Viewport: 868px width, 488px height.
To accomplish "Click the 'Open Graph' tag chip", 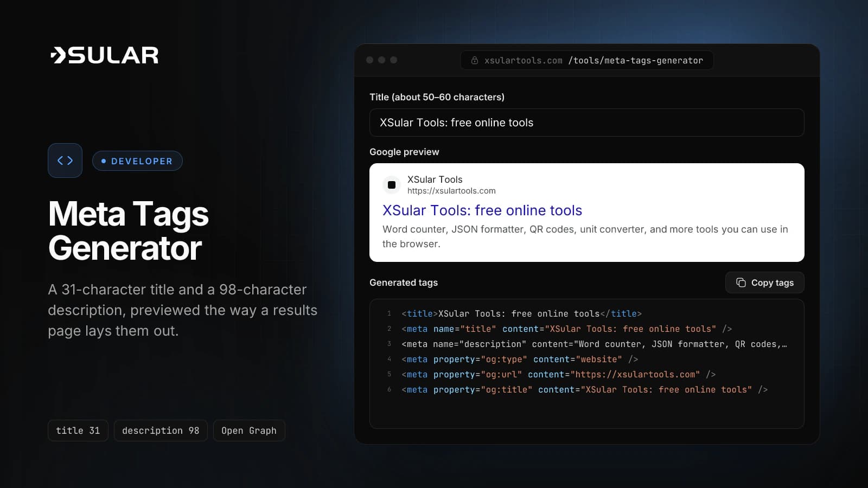I will coord(249,431).
